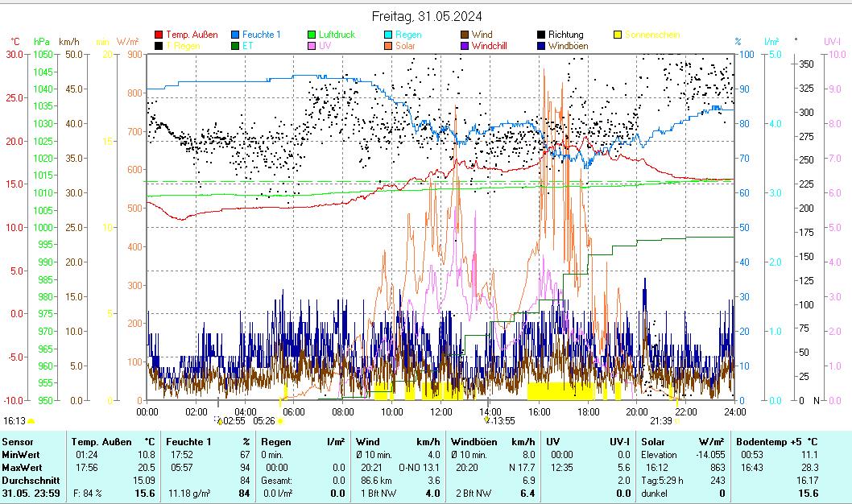Viewport: 852px width, 504px height.
Task: Click the average temperature value 15.09
Action: click(x=144, y=481)
